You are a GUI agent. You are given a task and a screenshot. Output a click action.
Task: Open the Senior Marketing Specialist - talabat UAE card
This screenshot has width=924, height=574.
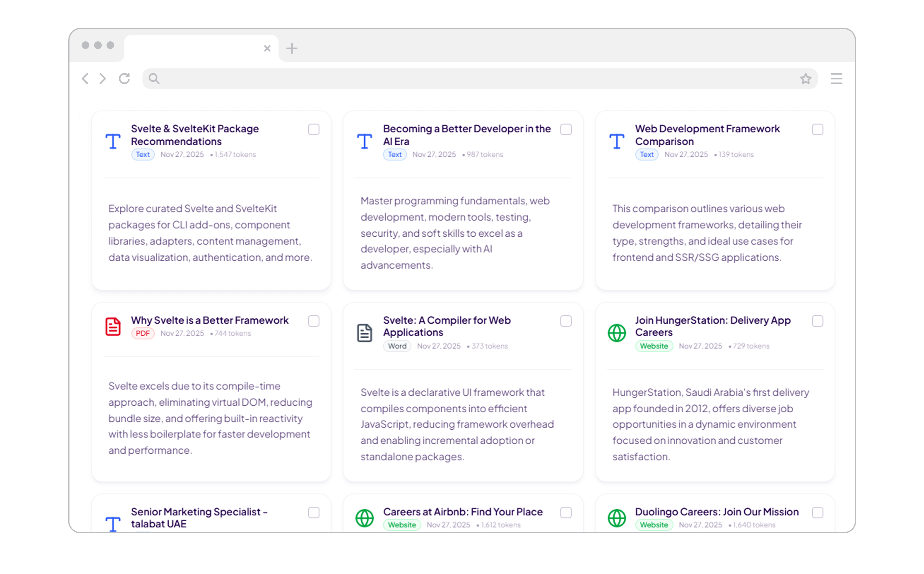[199, 517]
